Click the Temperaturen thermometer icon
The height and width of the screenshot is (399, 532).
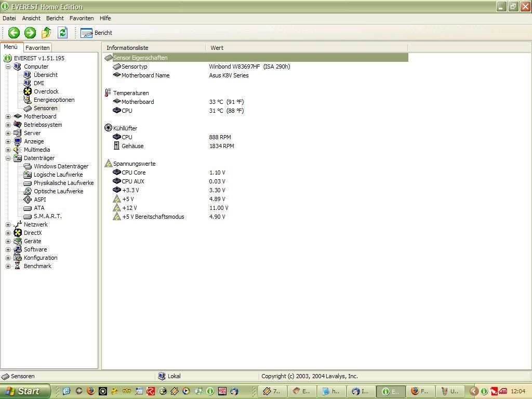pos(108,93)
